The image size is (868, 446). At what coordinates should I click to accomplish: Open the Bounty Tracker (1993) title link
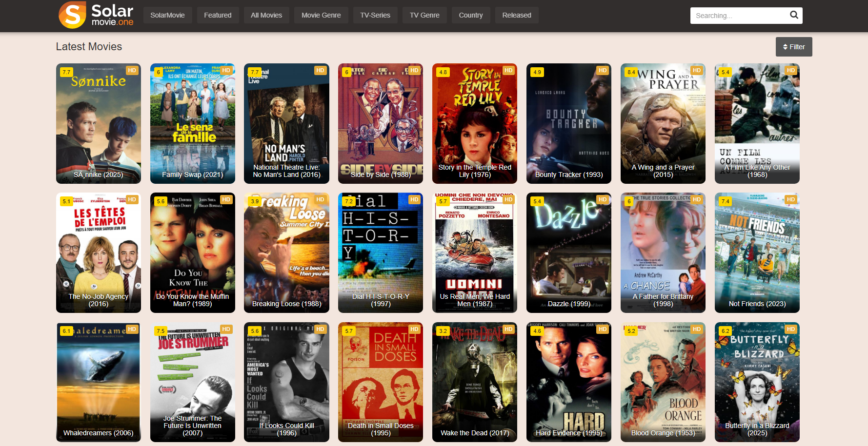pos(568,175)
